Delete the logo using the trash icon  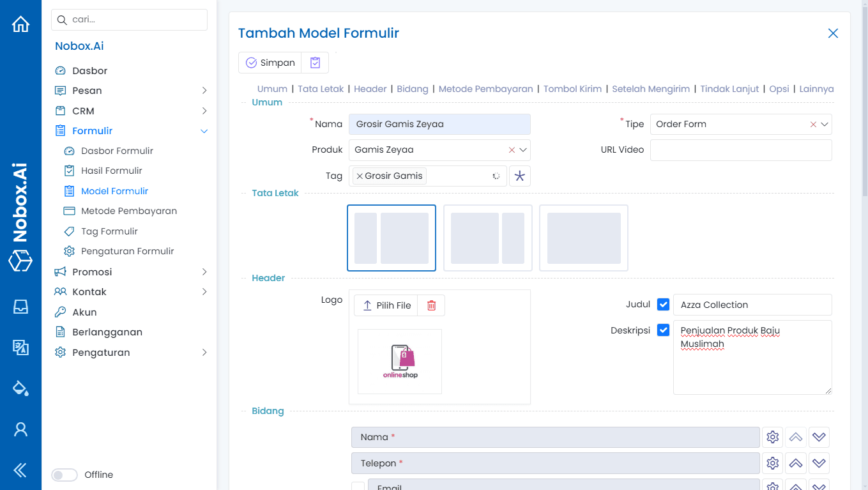point(430,305)
